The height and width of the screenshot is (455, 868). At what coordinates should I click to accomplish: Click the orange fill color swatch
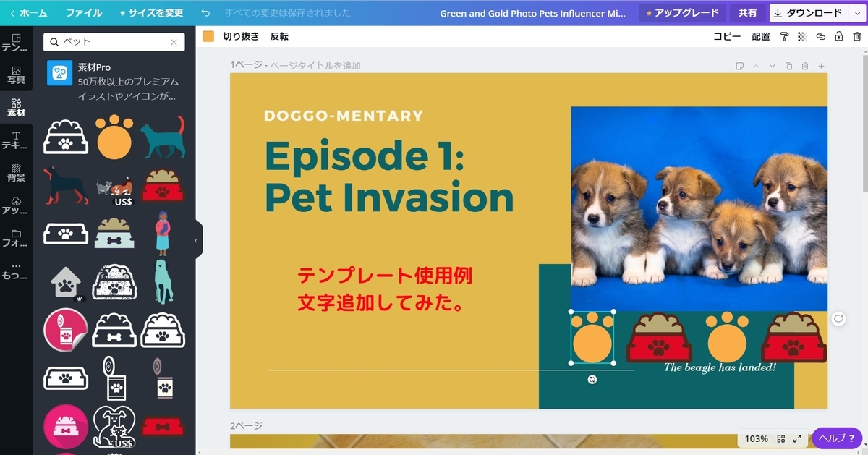click(x=209, y=35)
